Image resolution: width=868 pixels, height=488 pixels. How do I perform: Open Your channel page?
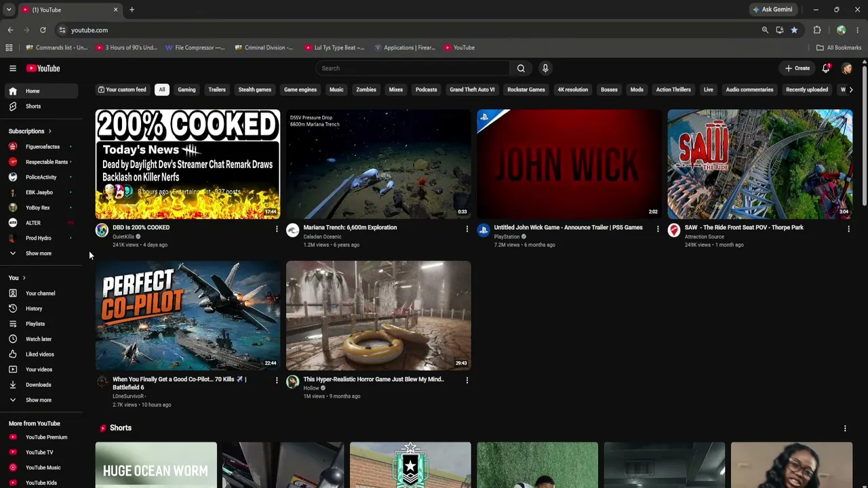click(40, 293)
